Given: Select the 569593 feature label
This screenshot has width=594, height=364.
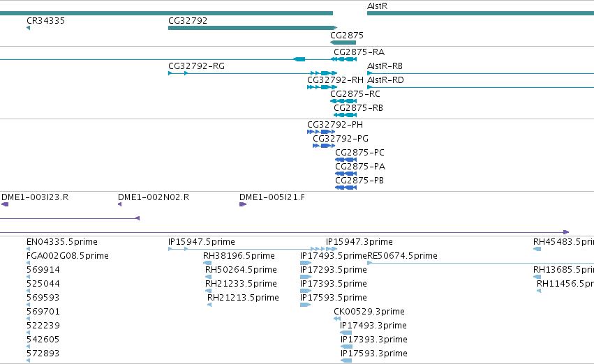Looking at the screenshot, I should point(43,298).
